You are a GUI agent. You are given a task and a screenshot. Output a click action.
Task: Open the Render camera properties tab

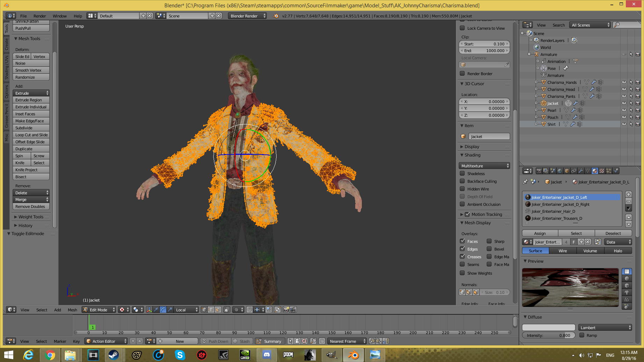pyautogui.click(x=539, y=171)
